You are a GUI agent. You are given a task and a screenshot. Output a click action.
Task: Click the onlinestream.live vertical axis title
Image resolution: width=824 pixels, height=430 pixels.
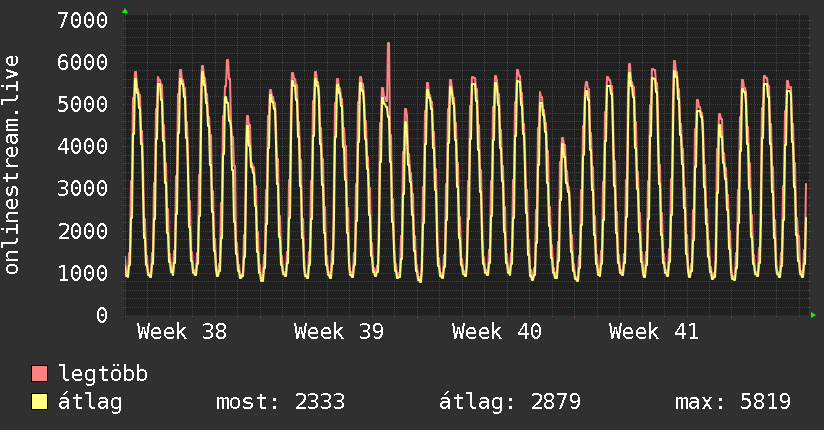[12, 165]
